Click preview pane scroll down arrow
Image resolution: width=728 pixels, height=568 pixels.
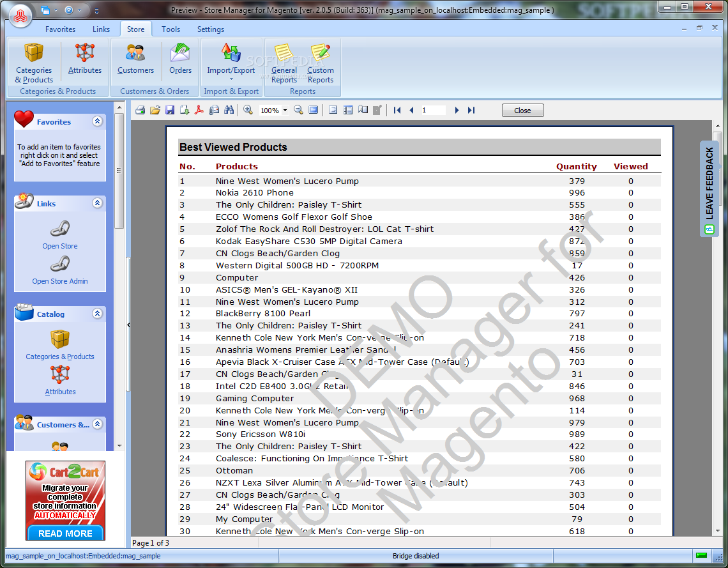pos(718,530)
